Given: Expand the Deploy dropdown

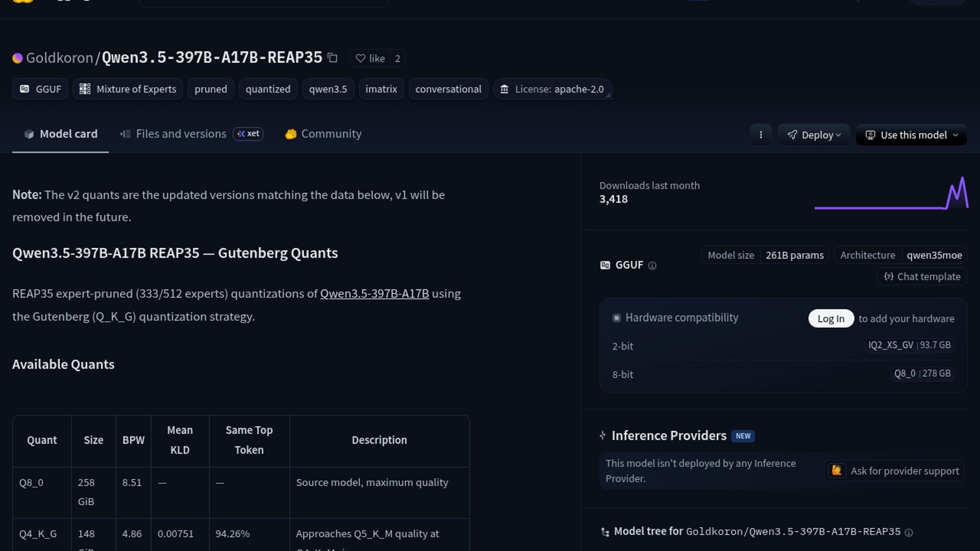Looking at the screenshot, I should [x=814, y=135].
